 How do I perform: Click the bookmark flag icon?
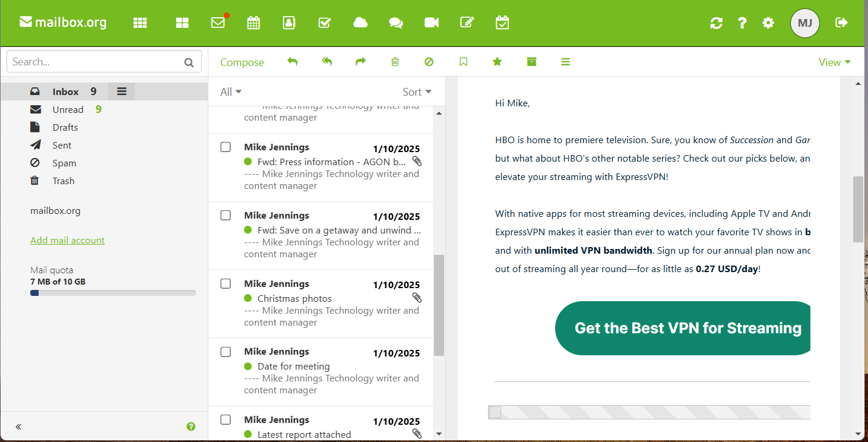(x=463, y=62)
